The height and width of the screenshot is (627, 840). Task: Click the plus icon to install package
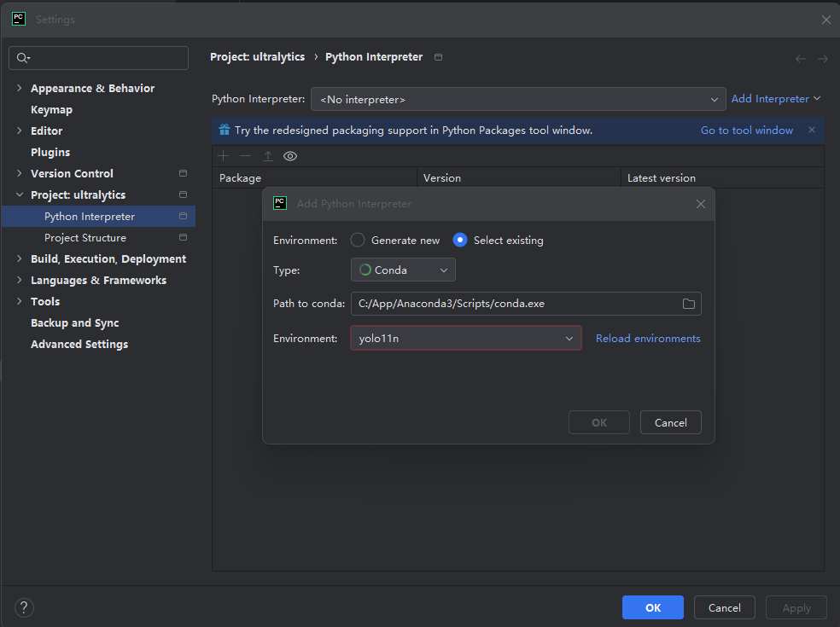224,156
